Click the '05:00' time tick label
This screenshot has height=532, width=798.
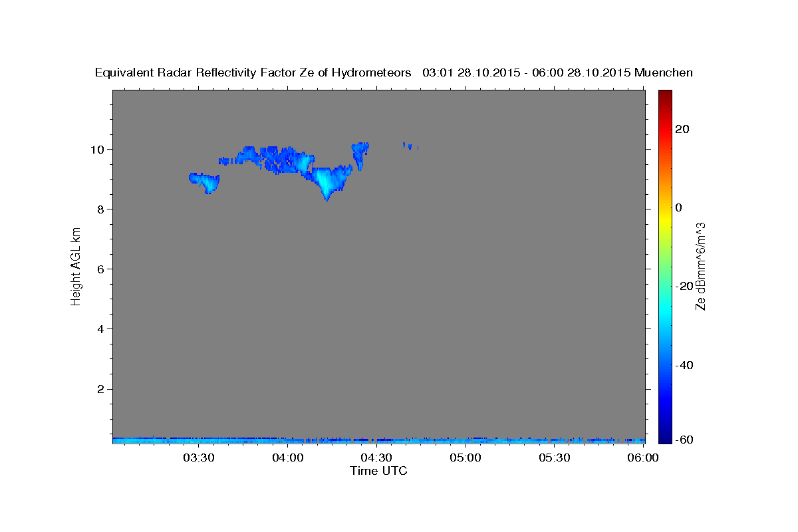click(x=465, y=458)
